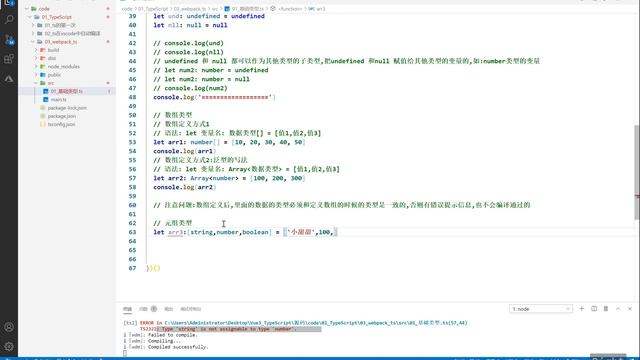Switch to the Output (输出) panel tab

(x=169, y=309)
